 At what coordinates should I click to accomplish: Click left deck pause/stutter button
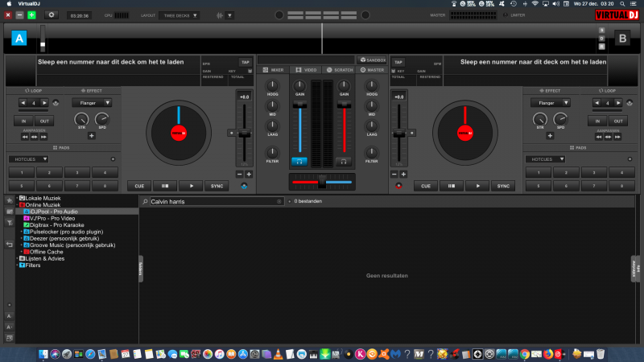click(x=165, y=186)
